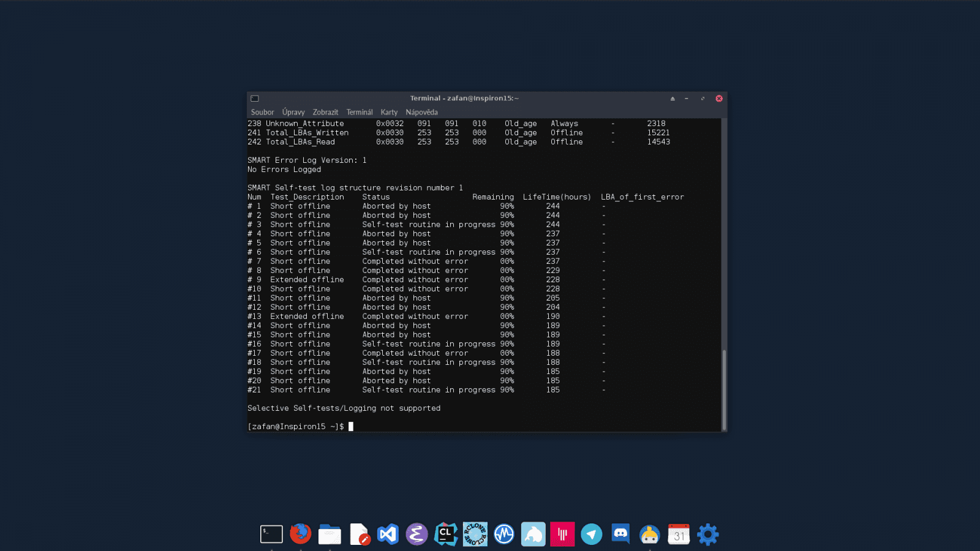The height and width of the screenshot is (551, 980).
Task: Open the Karty menu
Action: pyautogui.click(x=389, y=112)
